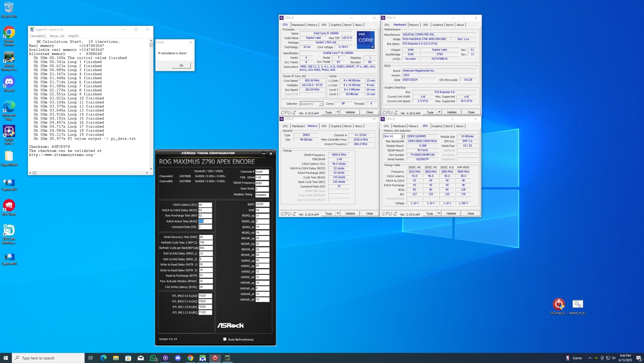Expand the hidden tray icons chevron
This screenshot has height=363, width=644.
[590, 358]
